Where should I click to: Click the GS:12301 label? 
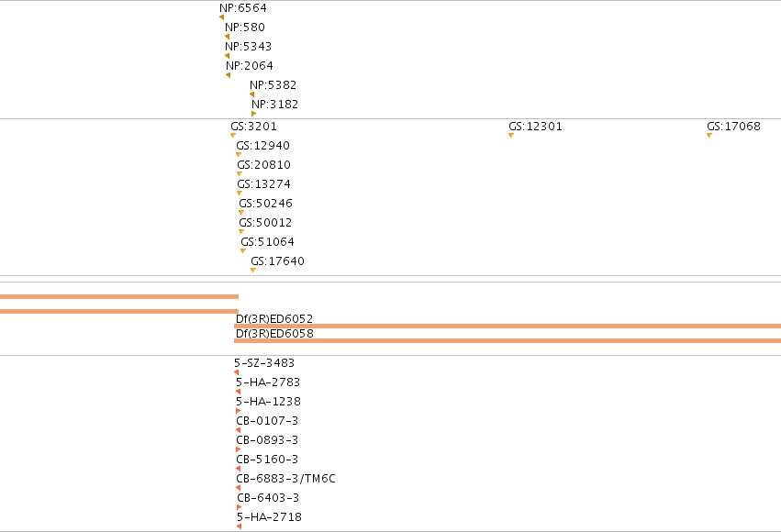(535, 127)
